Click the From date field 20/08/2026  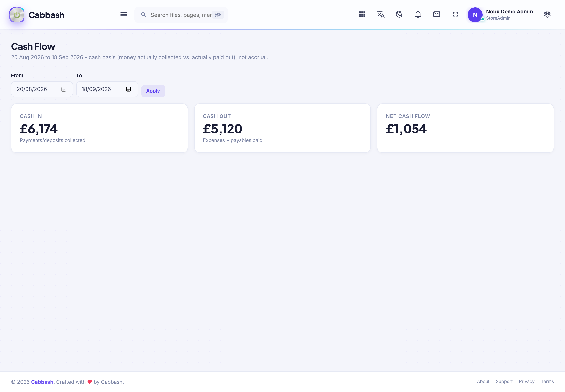click(42, 89)
